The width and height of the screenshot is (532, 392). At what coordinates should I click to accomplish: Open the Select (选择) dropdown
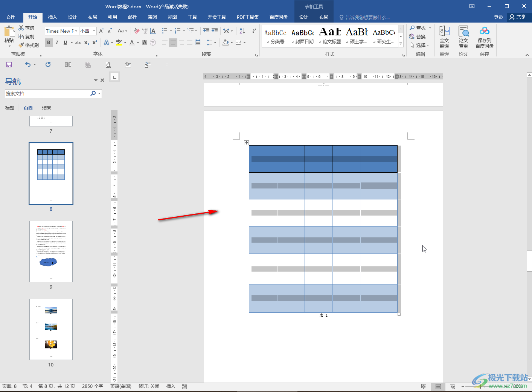coord(419,45)
